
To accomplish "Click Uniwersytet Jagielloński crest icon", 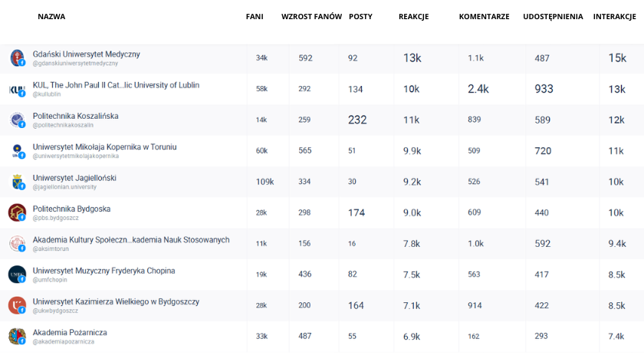I will [17, 182].
